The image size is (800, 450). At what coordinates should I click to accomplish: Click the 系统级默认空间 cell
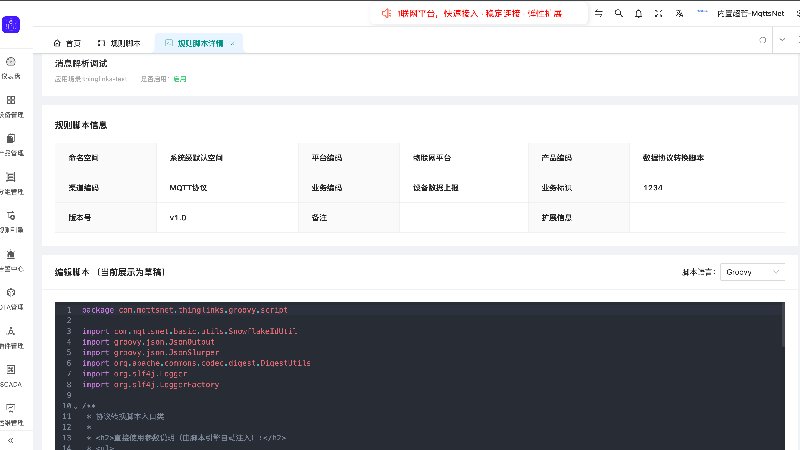coord(196,158)
